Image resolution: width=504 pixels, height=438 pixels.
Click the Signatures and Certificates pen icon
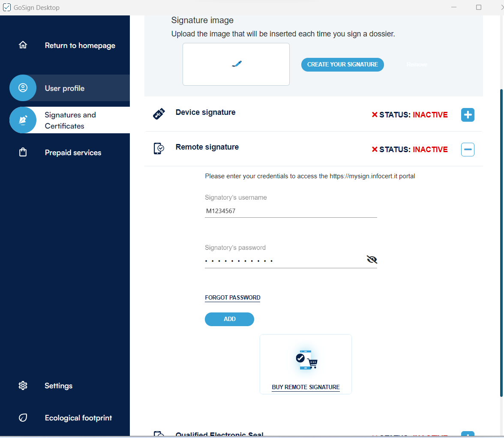point(23,120)
